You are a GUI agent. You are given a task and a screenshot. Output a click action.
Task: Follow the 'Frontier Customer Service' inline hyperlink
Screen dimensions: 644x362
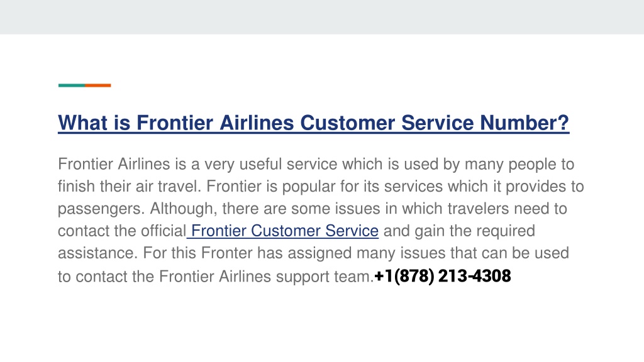[x=285, y=231]
